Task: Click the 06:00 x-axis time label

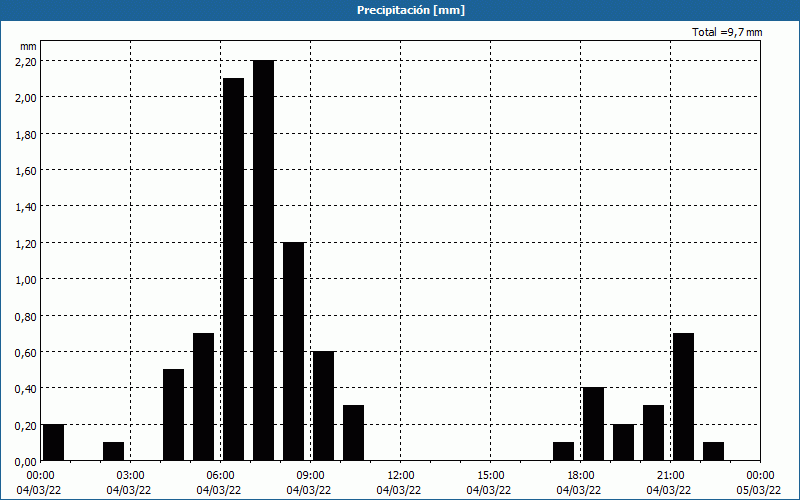Action: point(221,476)
